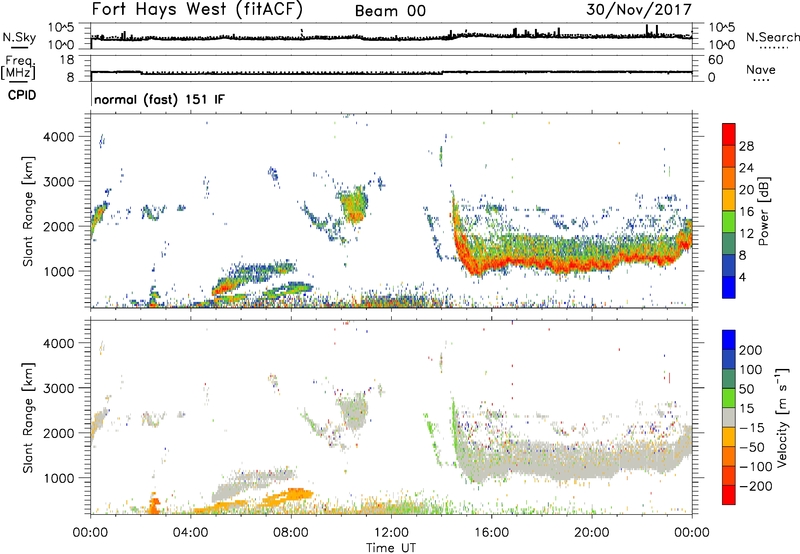Viewport: 800px width, 554px height.
Task: Click the orange negative-velocity streak near 08:00
Action: (x=287, y=495)
